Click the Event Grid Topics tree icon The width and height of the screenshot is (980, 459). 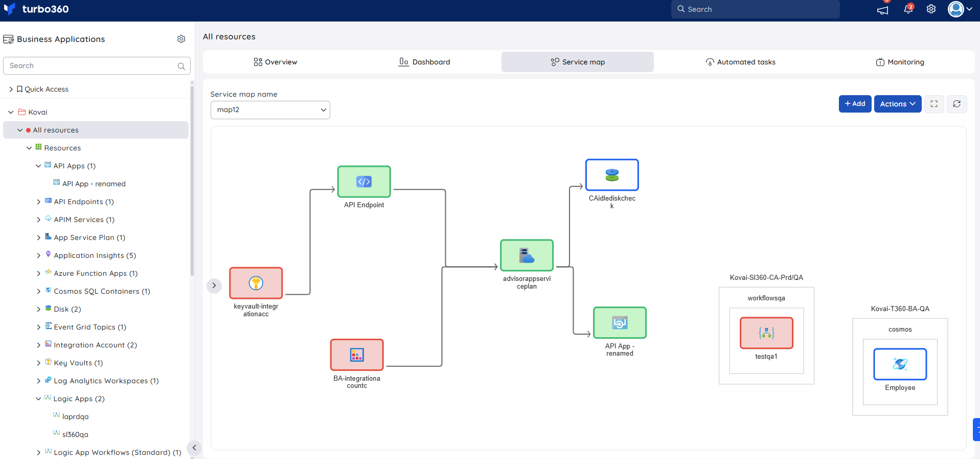[x=48, y=326]
